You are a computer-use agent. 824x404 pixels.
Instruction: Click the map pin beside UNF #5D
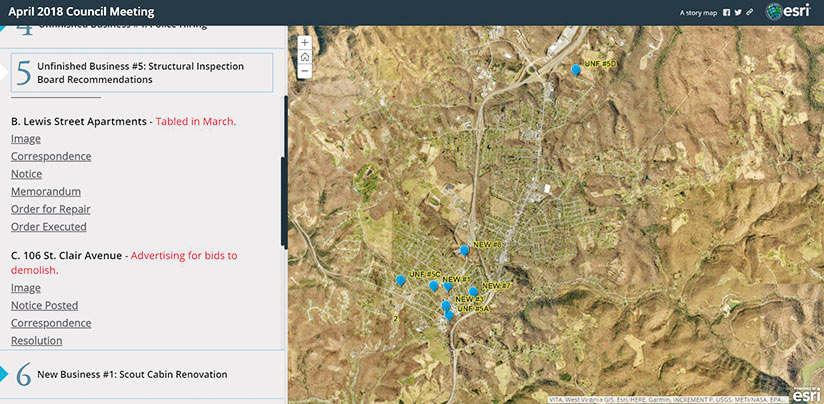point(576,70)
